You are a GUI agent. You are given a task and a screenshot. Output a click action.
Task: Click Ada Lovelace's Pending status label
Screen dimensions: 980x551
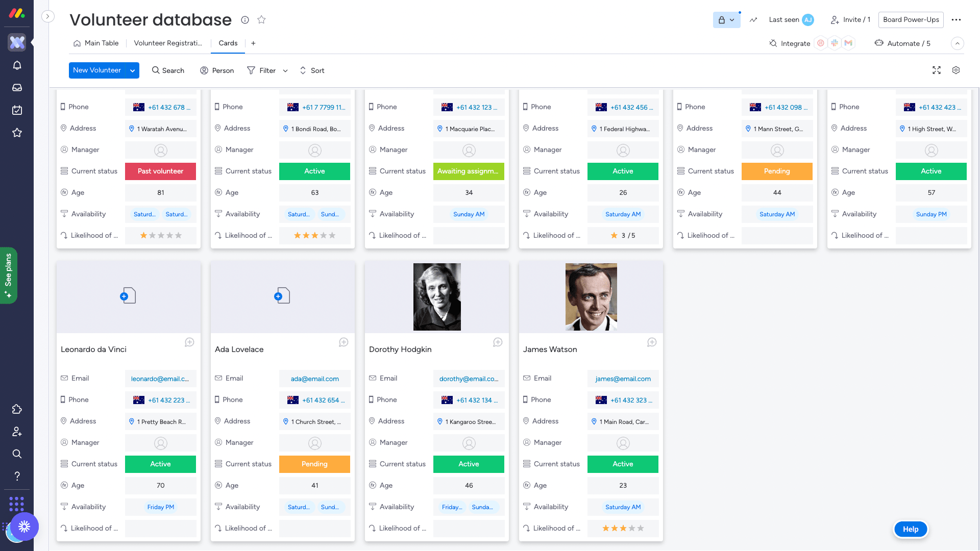pyautogui.click(x=314, y=464)
